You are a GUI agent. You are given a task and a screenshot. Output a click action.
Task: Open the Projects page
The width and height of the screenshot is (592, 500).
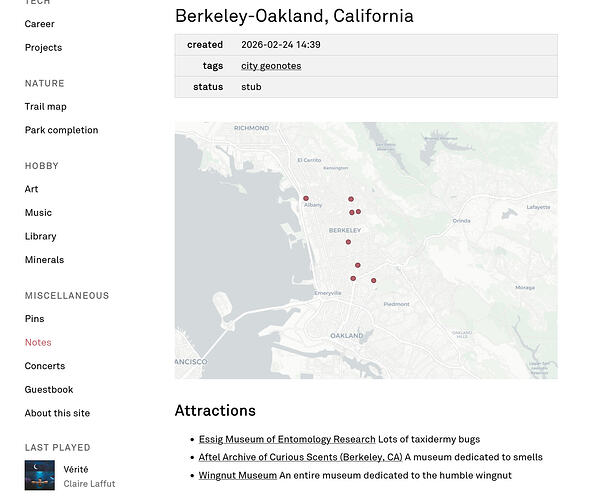point(43,48)
